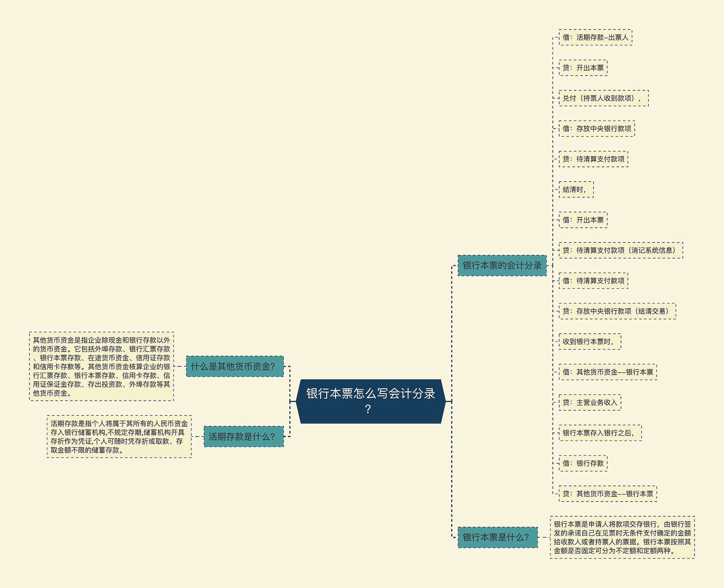
Task: Click the leaf 借：活期存款–出票人
Action: [x=595, y=37]
